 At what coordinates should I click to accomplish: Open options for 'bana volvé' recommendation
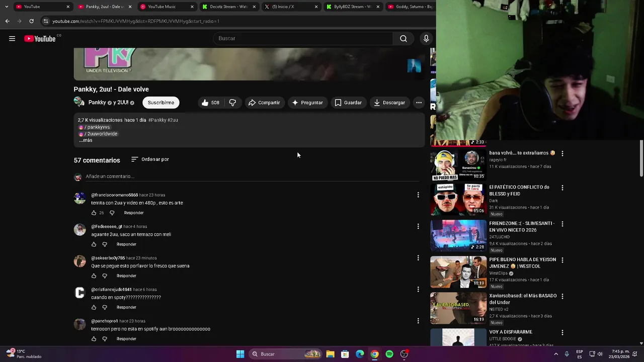[x=562, y=153]
